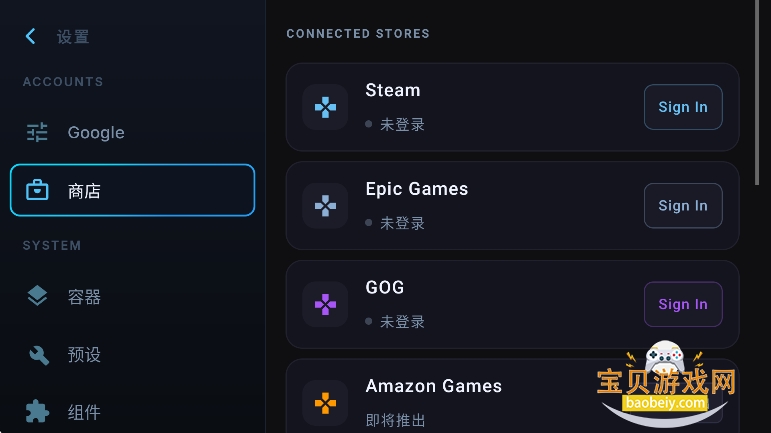Click the 设置 header title

(73, 37)
